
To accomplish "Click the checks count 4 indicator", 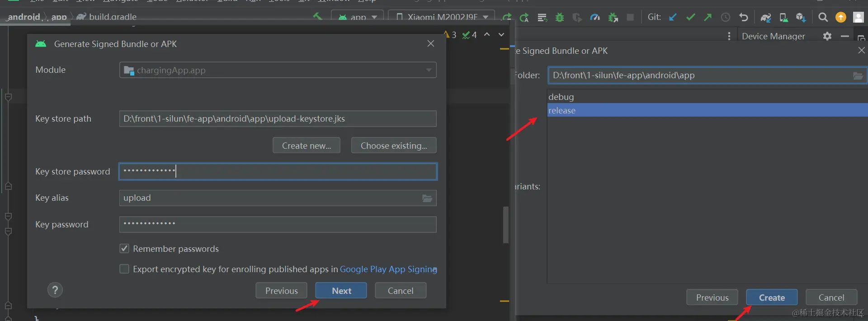I will click(470, 35).
